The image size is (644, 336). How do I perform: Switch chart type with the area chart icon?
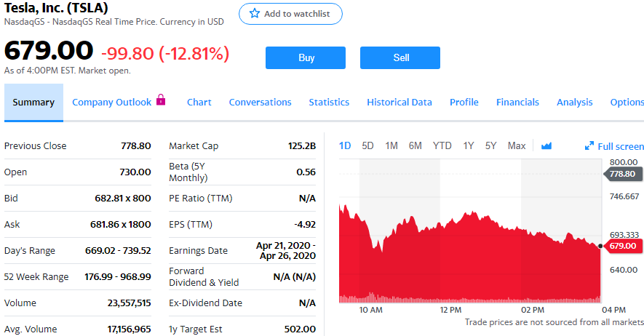(x=546, y=146)
